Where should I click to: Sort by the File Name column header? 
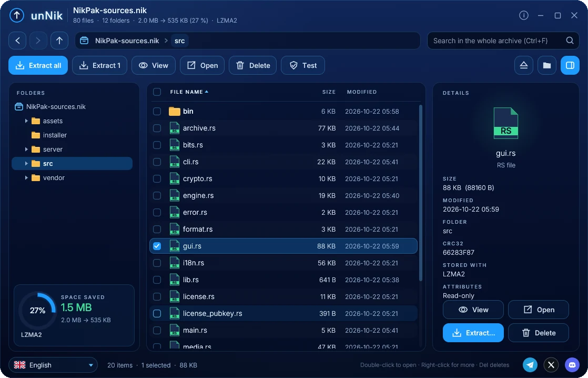(189, 92)
